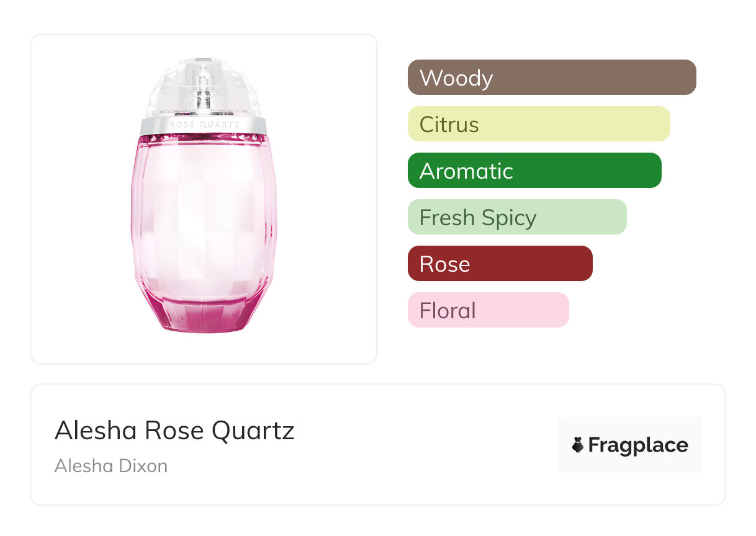Click the "Citrus" text label
This screenshot has width=756, height=536.
[x=449, y=125]
